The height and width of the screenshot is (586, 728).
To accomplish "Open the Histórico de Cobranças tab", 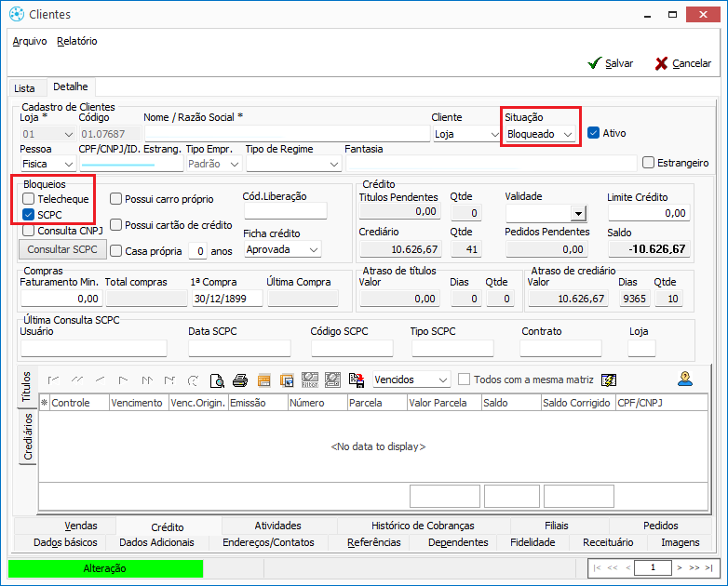I will pyautogui.click(x=423, y=526).
